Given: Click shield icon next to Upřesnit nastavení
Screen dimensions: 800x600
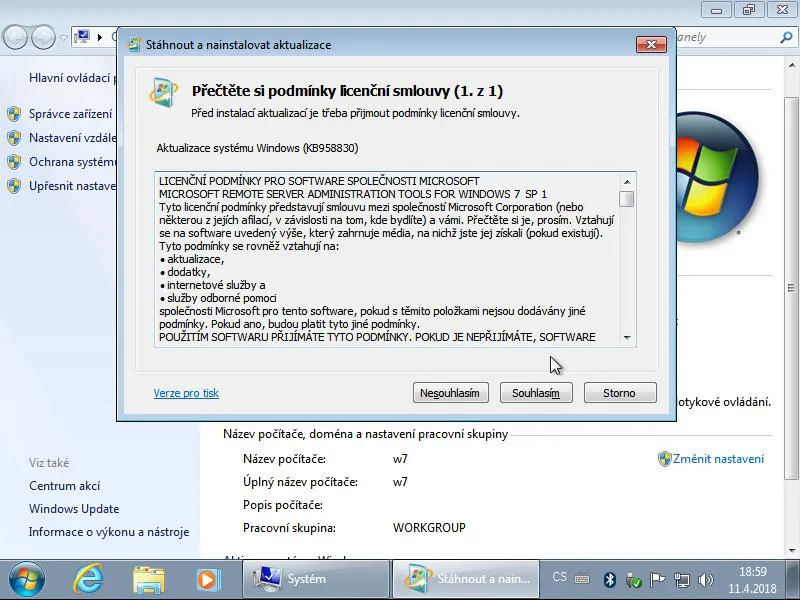Looking at the screenshot, I should pos(14,186).
